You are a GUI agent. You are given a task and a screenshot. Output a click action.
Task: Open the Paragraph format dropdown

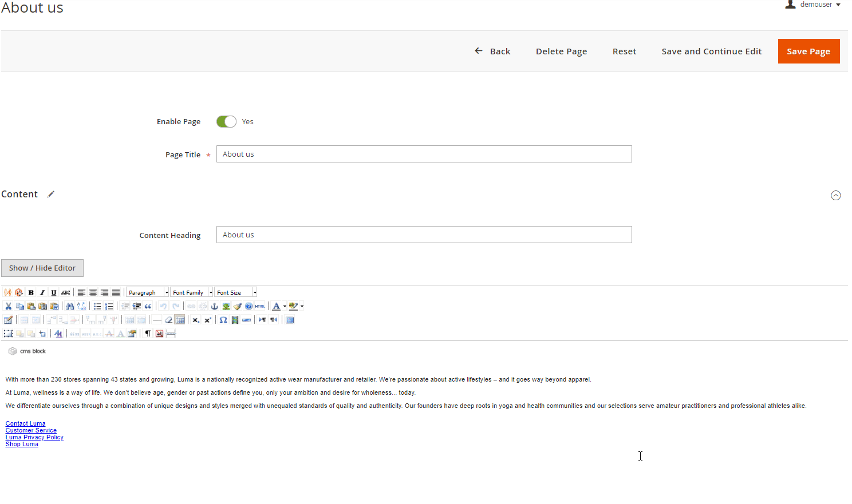[148, 292]
